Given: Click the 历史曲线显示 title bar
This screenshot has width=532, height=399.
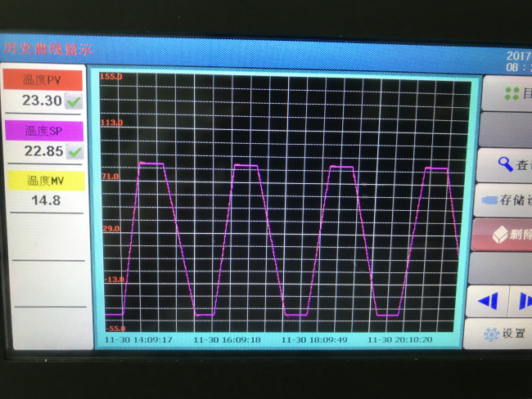Looking at the screenshot, I should tap(49, 48).
